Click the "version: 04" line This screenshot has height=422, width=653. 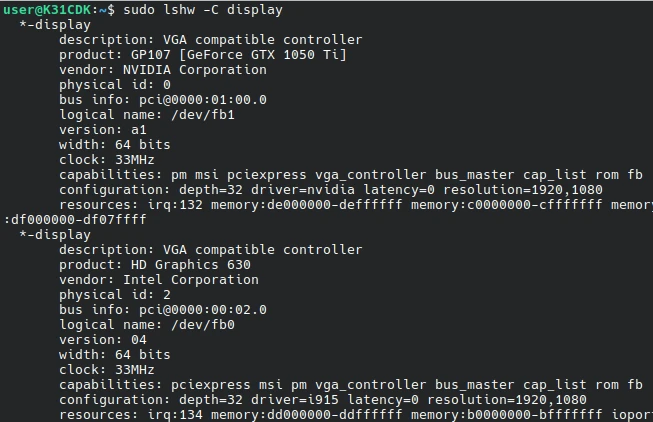(103, 340)
